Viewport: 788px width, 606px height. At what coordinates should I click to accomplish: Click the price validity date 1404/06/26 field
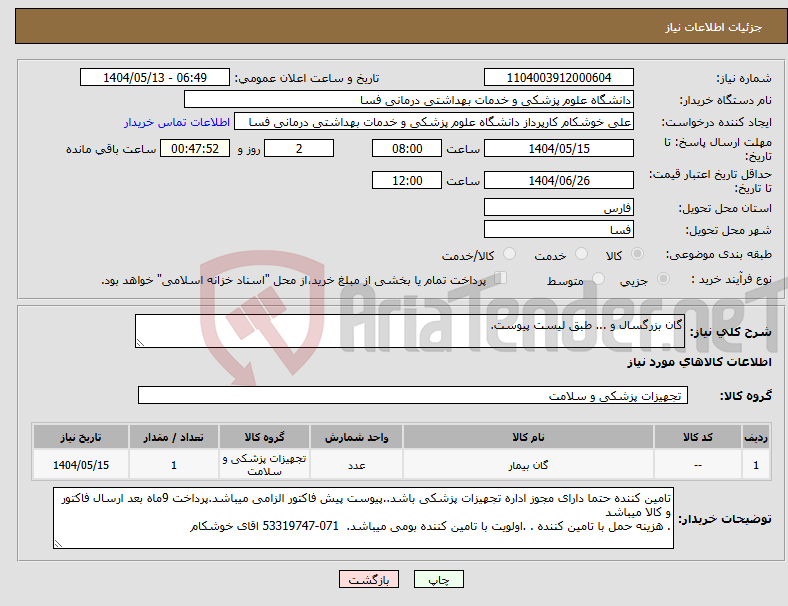pyautogui.click(x=559, y=180)
